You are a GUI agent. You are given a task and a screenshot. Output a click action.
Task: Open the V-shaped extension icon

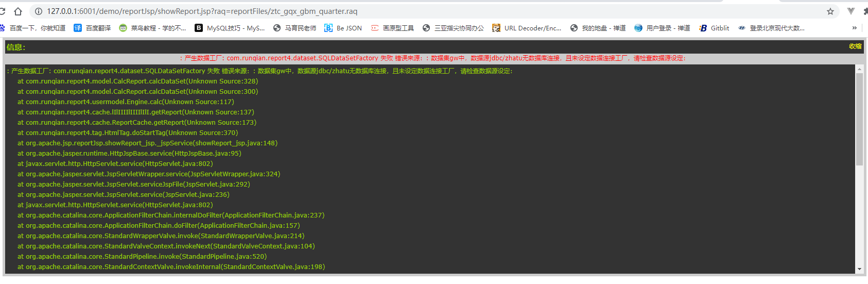(x=851, y=11)
